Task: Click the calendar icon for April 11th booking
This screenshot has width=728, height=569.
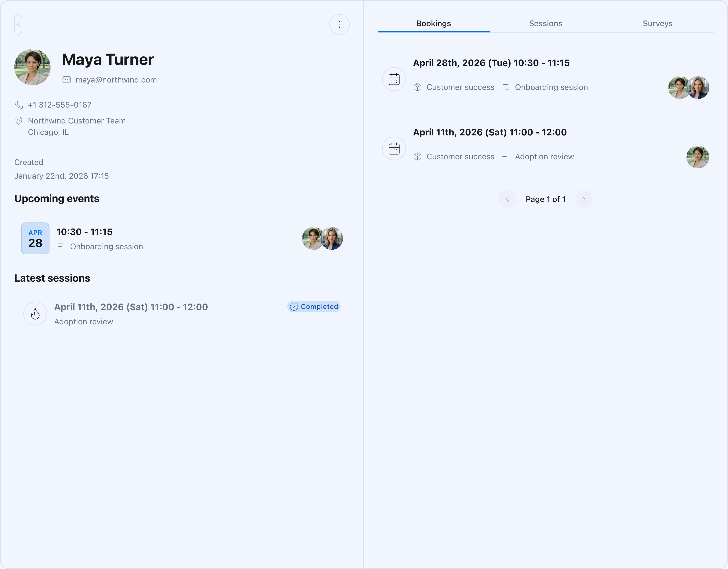Action: (x=394, y=149)
